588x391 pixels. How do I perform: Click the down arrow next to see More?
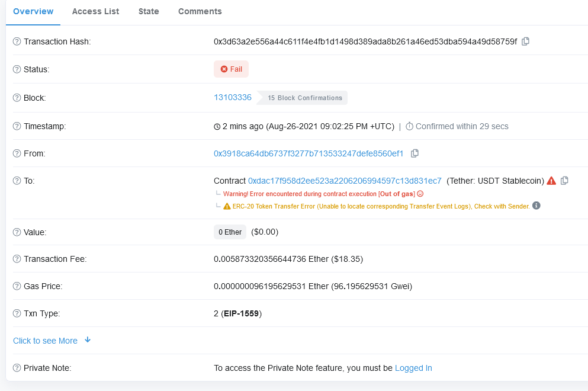coord(88,340)
